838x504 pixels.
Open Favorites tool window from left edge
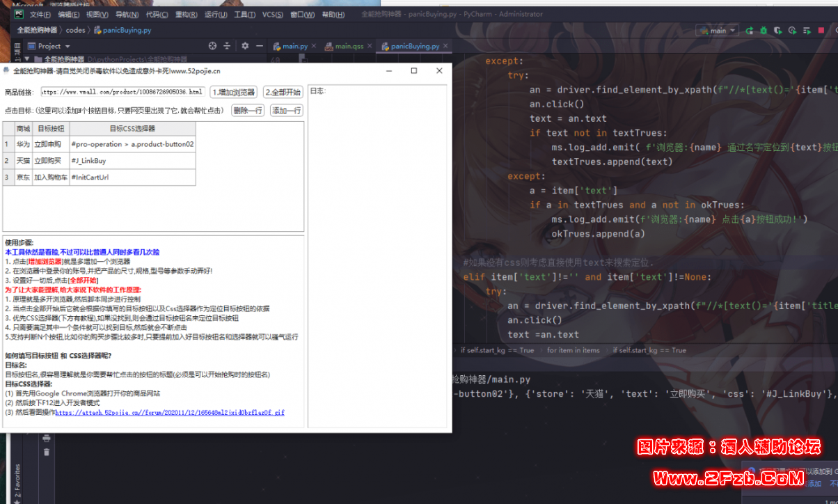(18, 480)
